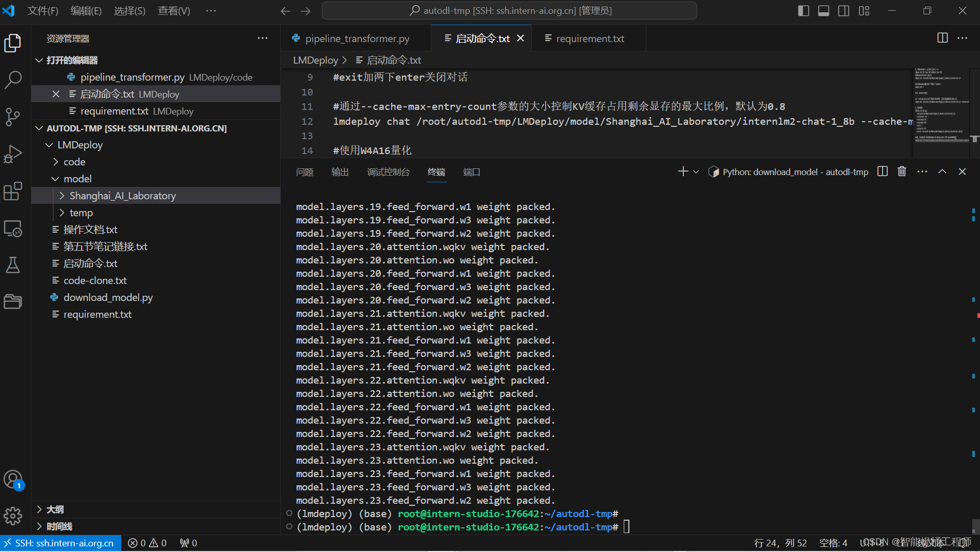Viewport: 980px width, 552px height.
Task: Open the Extensions view
Action: click(13, 191)
